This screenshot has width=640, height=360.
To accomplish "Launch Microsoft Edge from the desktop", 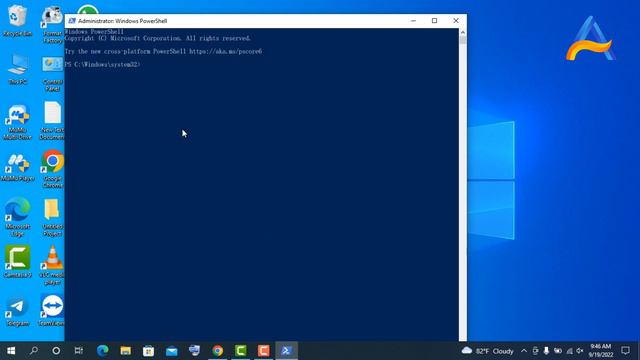I will pyautogui.click(x=17, y=216).
